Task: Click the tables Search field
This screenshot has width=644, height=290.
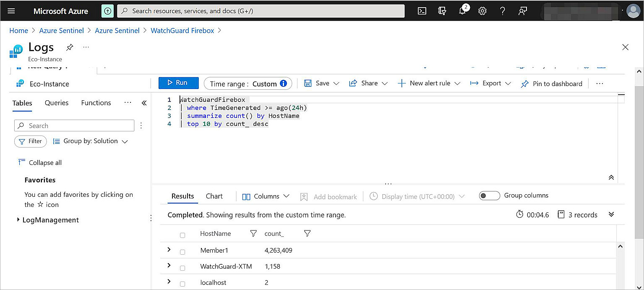Action: 74,125
